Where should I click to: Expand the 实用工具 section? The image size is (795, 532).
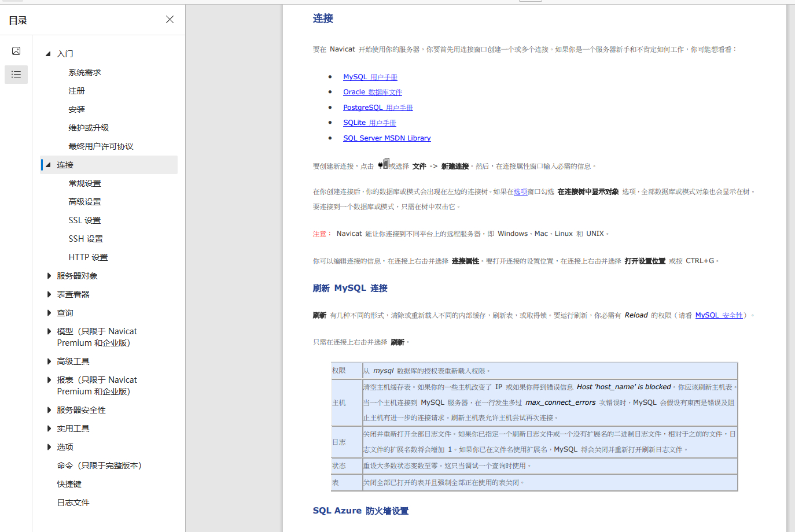click(x=49, y=428)
